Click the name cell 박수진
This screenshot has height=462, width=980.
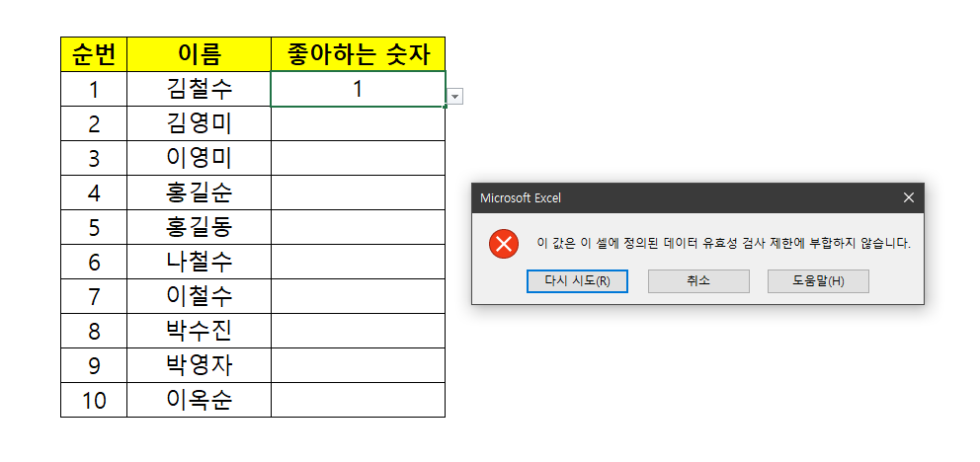[199, 331]
